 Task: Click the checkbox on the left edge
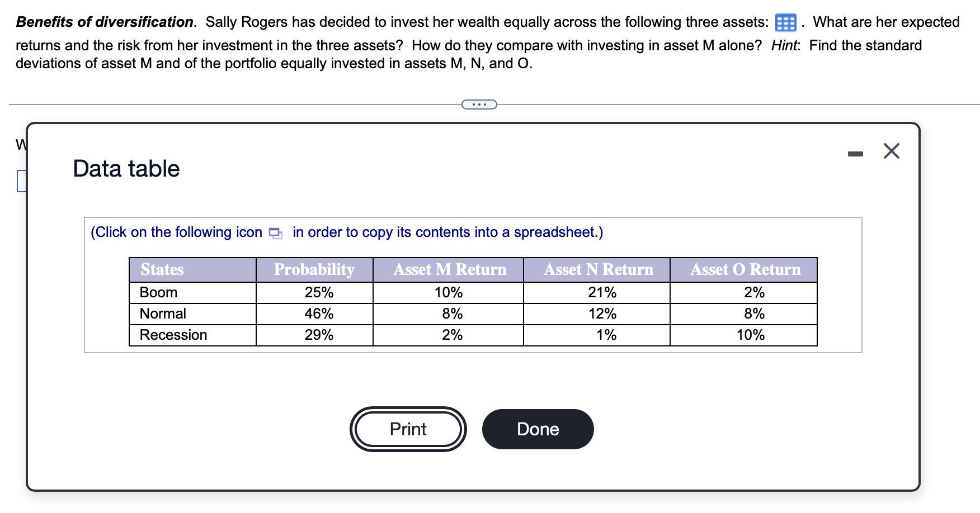pyautogui.click(x=22, y=180)
